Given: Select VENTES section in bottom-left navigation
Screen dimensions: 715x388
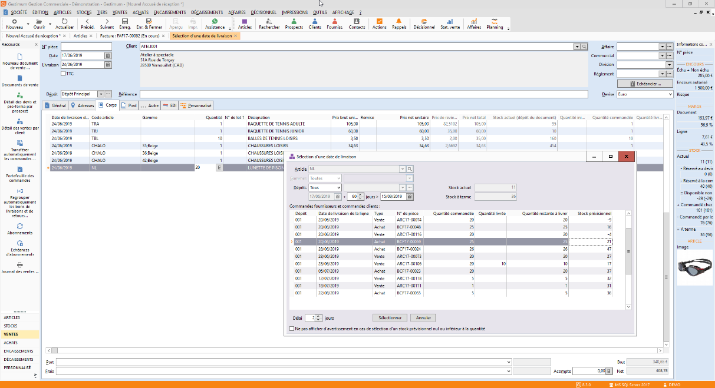Looking at the screenshot, I should point(20,334).
